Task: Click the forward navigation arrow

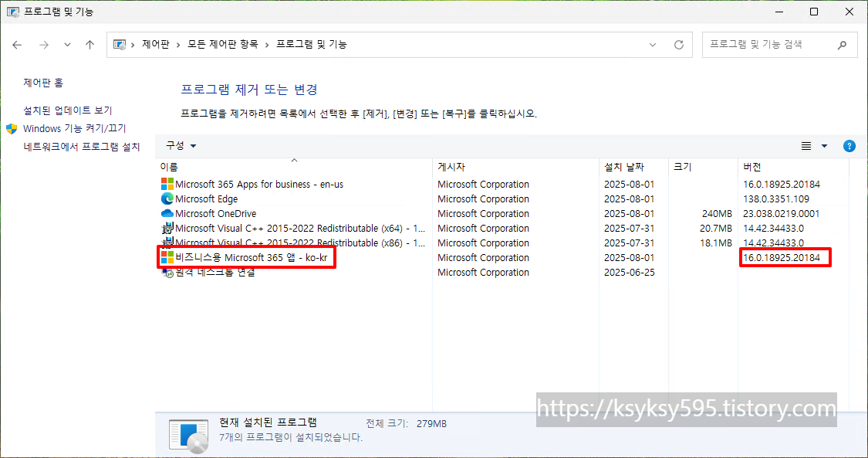Action: tap(44, 45)
